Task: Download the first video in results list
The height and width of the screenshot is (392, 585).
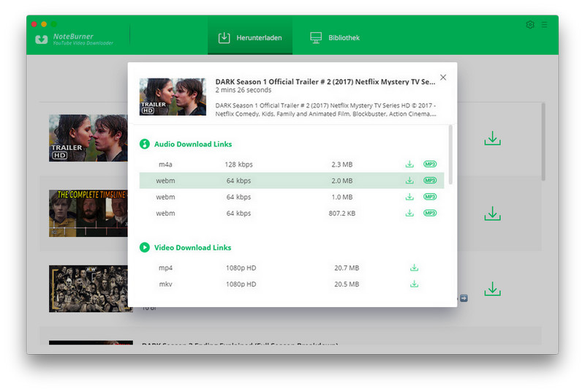Action: 492,138
